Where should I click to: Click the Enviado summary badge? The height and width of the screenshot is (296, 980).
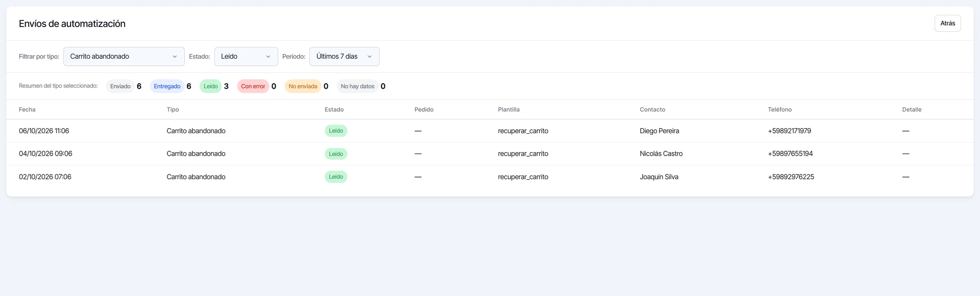(x=120, y=86)
